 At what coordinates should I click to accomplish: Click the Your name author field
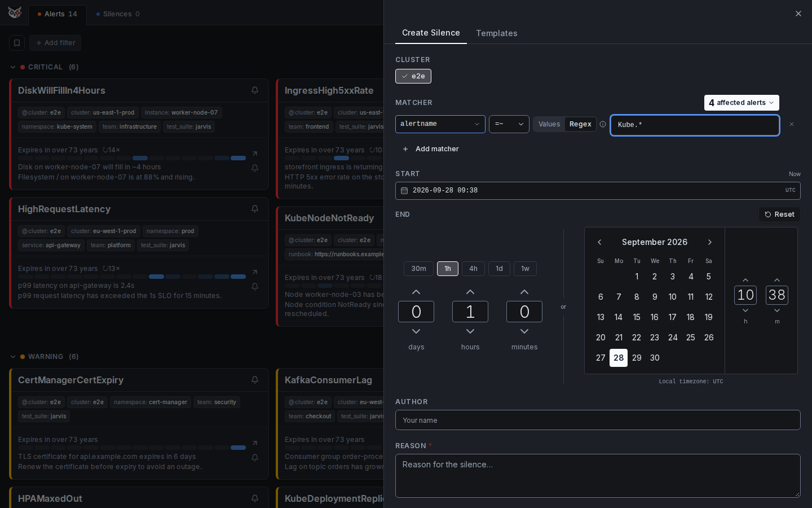tap(598, 420)
